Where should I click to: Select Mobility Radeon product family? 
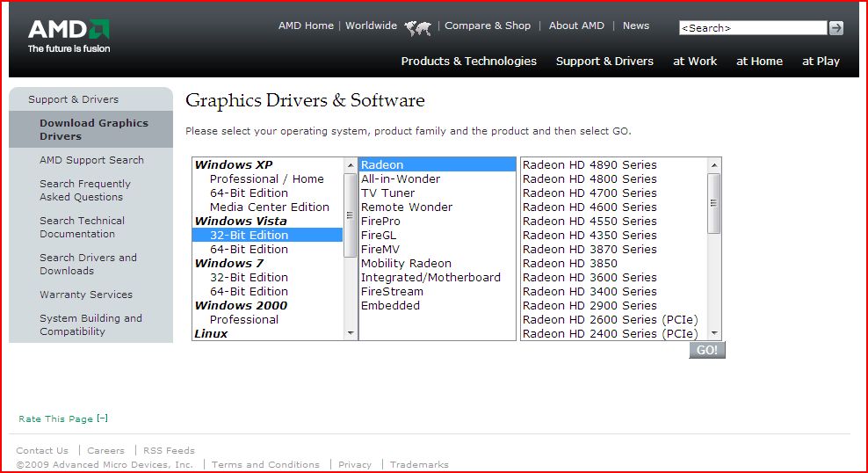tap(438, 263)
